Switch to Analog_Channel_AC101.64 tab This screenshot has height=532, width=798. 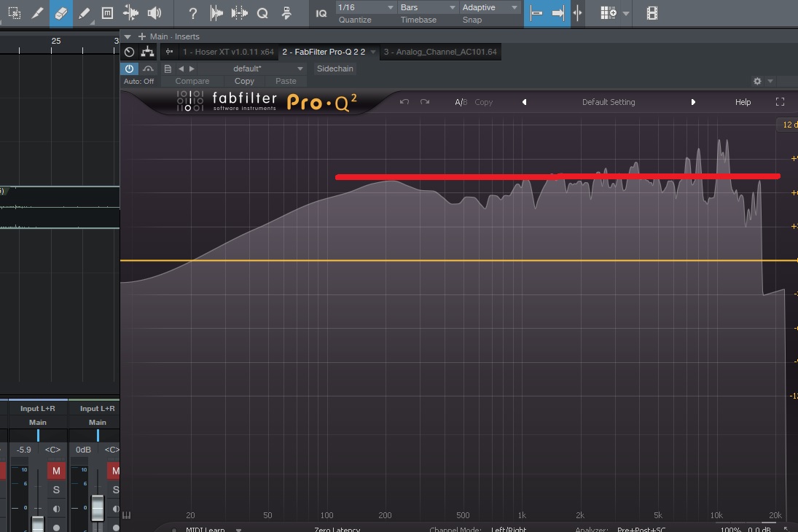(x=440, y=52)
